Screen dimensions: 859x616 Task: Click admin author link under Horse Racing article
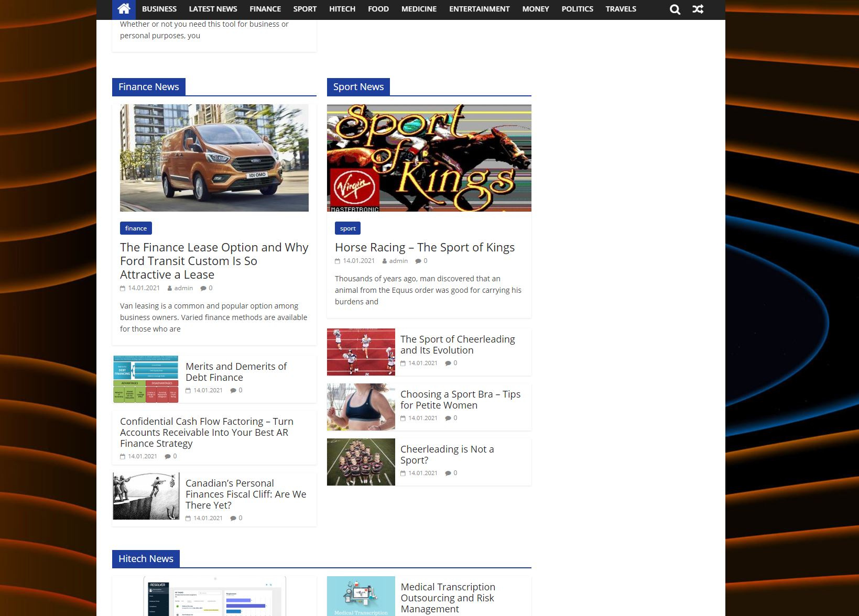(398, 261)
